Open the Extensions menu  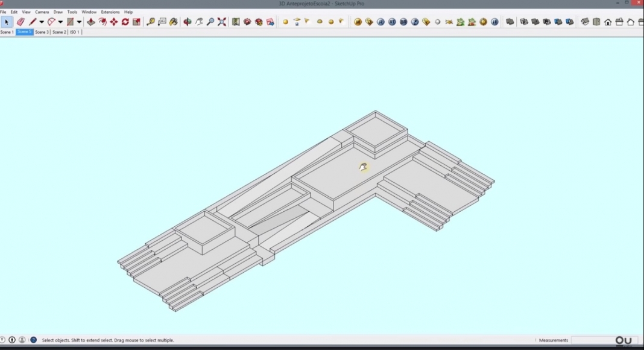tap(110, 11)
